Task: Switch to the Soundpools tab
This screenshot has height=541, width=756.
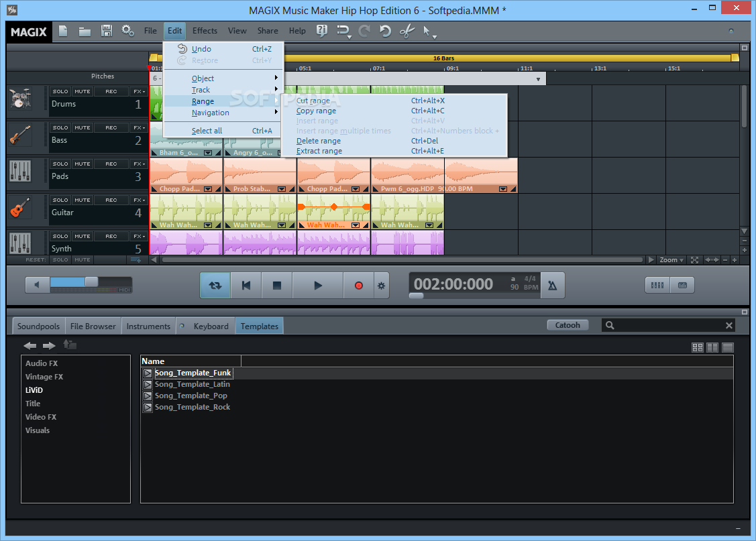Action: pos(38,326)
